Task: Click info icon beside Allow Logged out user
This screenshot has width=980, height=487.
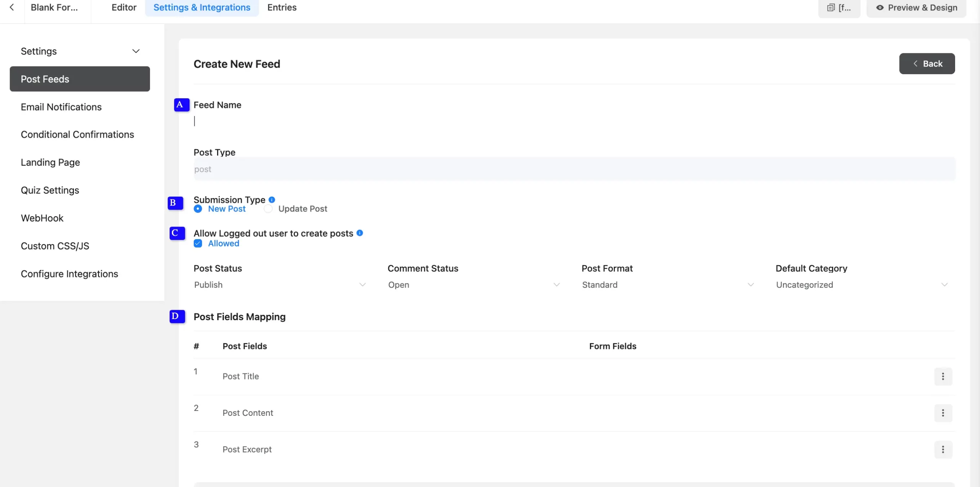Action: tap(359, 233)
